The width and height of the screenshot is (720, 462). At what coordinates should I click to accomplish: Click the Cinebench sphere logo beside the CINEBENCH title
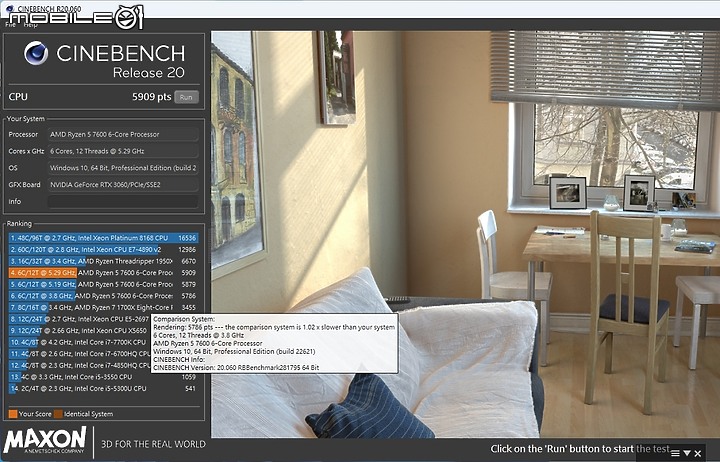tap(36, 53)
